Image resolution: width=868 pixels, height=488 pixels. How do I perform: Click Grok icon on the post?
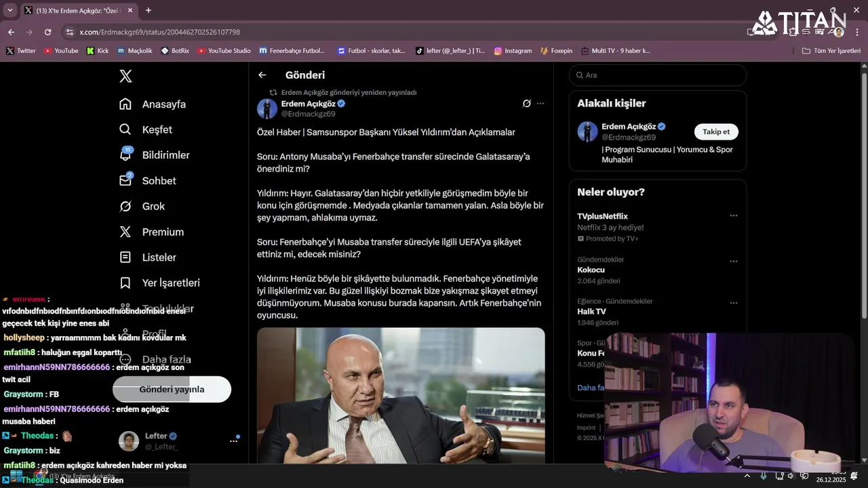(526, 104)
